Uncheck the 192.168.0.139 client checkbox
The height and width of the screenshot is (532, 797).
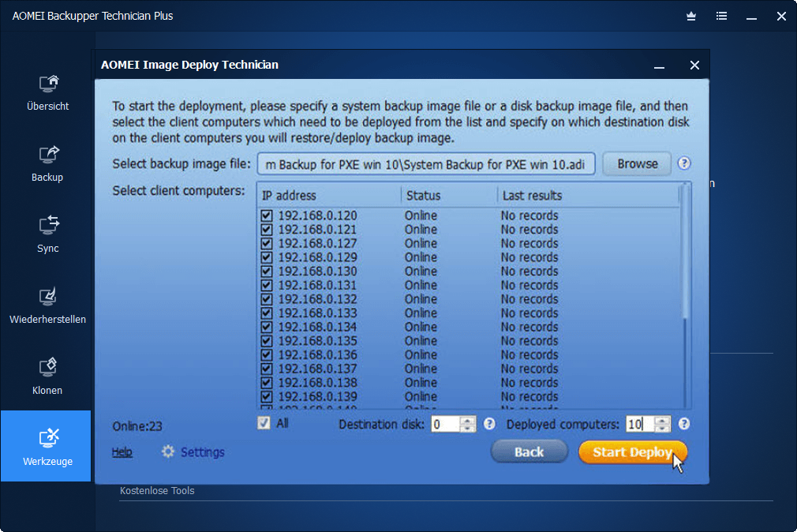pos(267,396)
